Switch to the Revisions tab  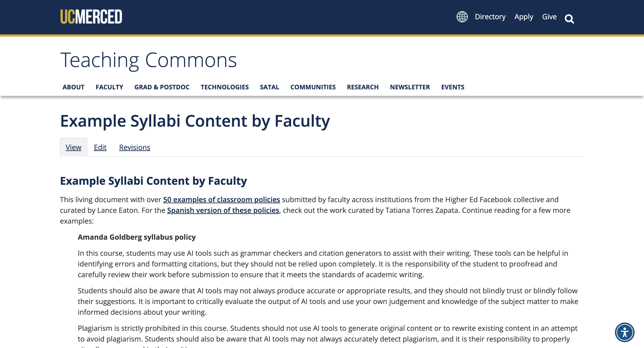point(134,147)
